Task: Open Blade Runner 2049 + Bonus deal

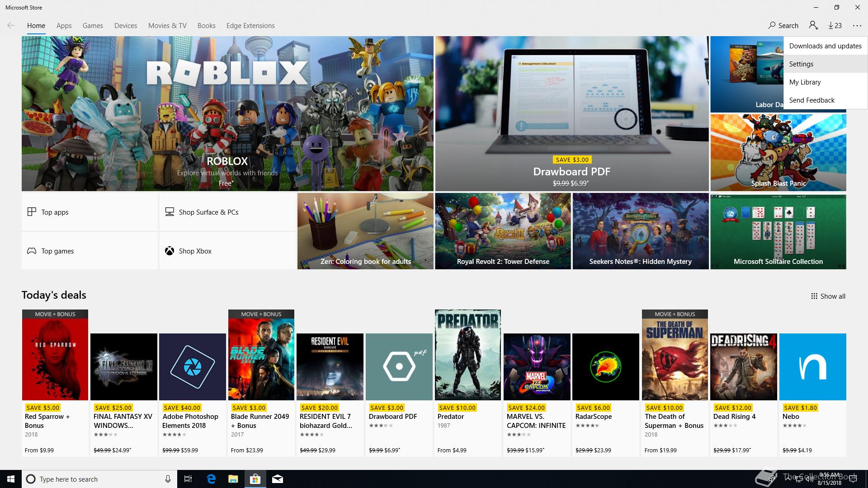Action: [x=261, y=383]
